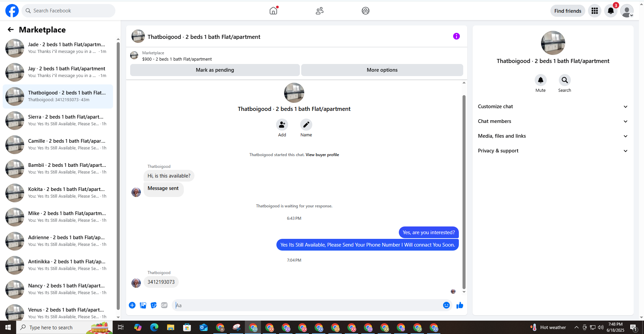Send a thumbs-up like
Image resolution: width=644 pixels, height=334 pixels.
coord(460,305)
